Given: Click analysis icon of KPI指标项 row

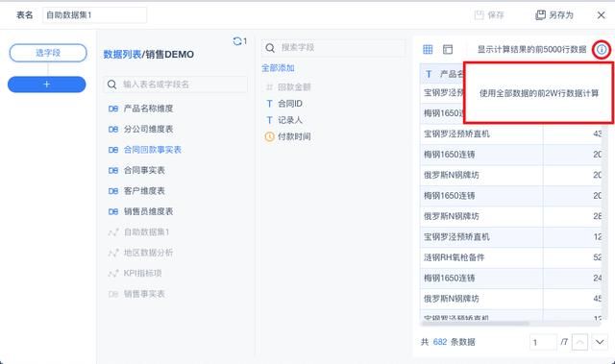Looking at the screenshot, I should pos(113,273).
